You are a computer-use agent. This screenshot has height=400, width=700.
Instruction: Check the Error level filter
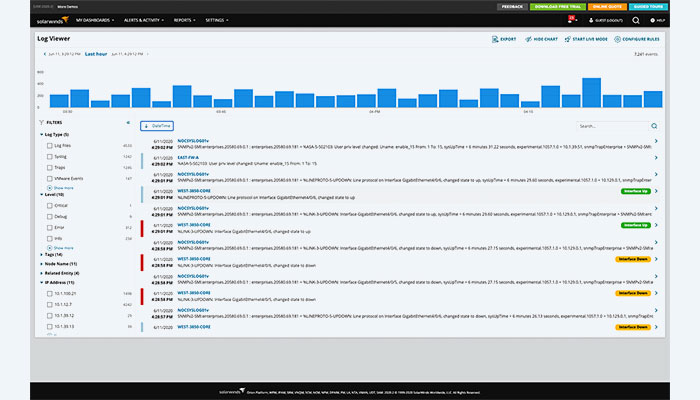coord(50,228)
